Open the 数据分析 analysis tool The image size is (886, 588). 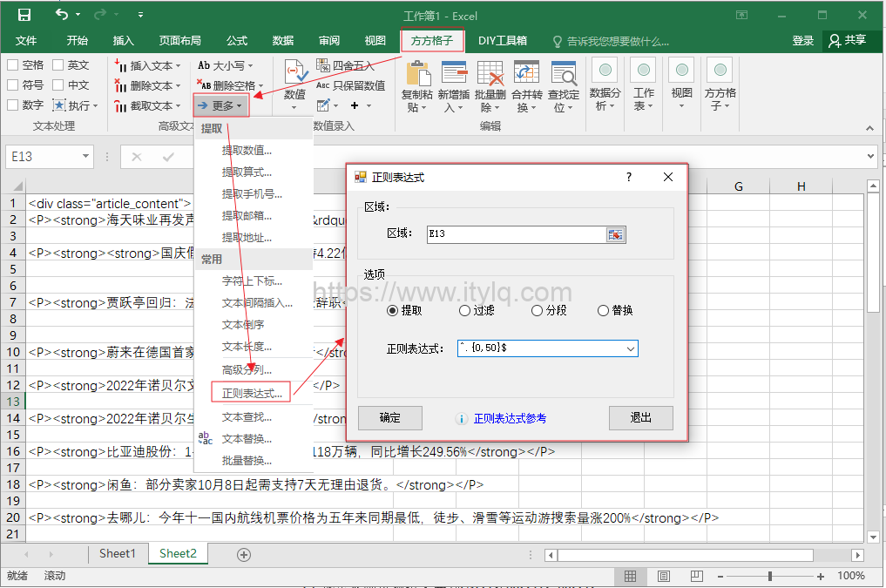[604, 85]
